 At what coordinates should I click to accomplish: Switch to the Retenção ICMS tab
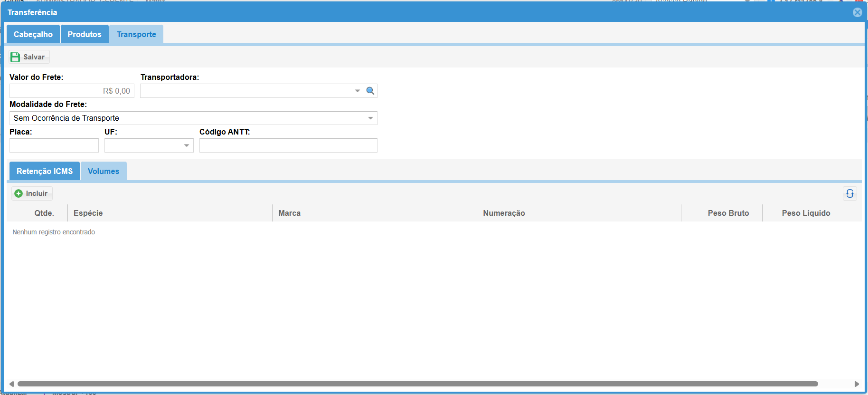(45, 171)
